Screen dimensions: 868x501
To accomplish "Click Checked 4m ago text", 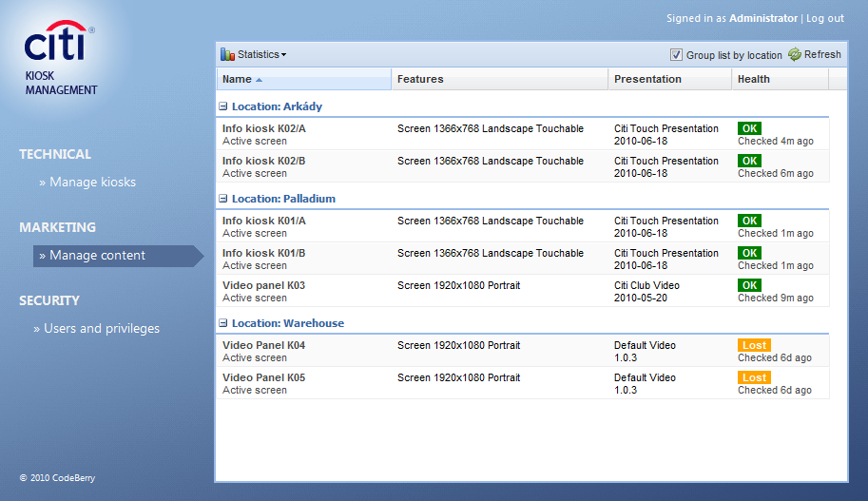I will click(776, 141).
